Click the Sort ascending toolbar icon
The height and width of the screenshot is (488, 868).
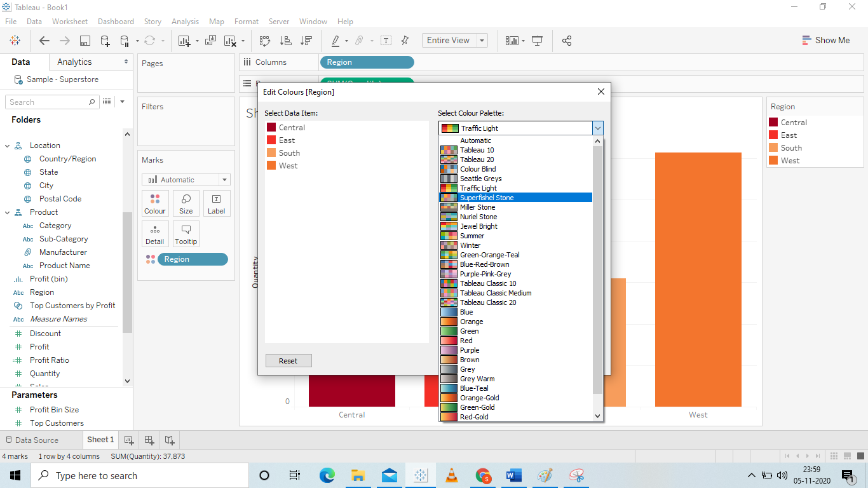(x=286, y=41)
